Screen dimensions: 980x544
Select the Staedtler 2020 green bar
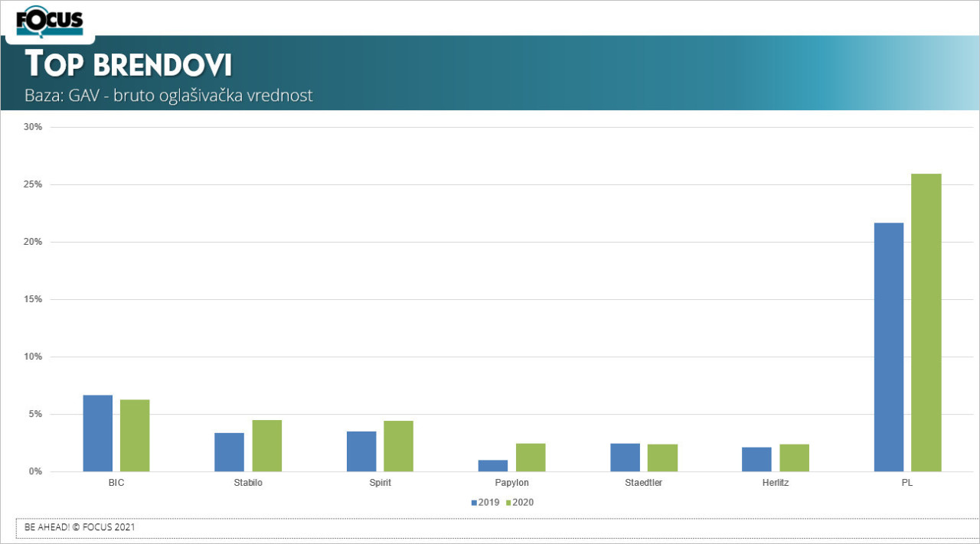pyautogui.click(x=662, y=458)
